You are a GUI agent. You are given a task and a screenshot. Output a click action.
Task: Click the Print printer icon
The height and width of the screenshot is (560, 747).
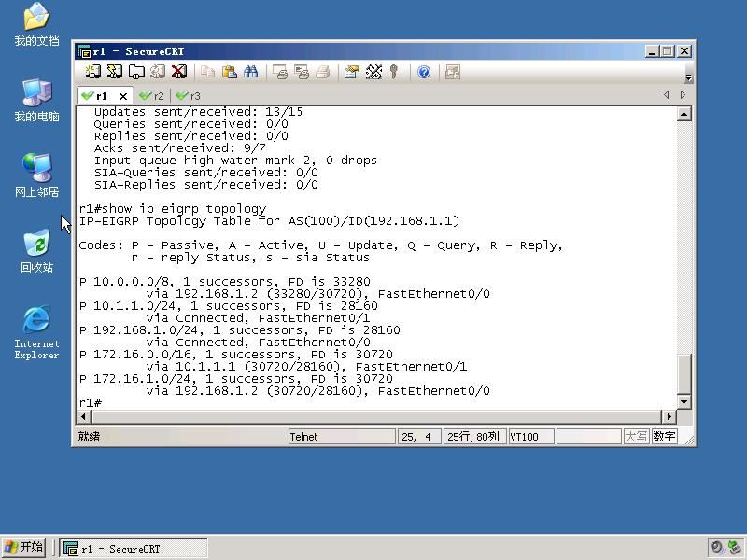point(323,72)
